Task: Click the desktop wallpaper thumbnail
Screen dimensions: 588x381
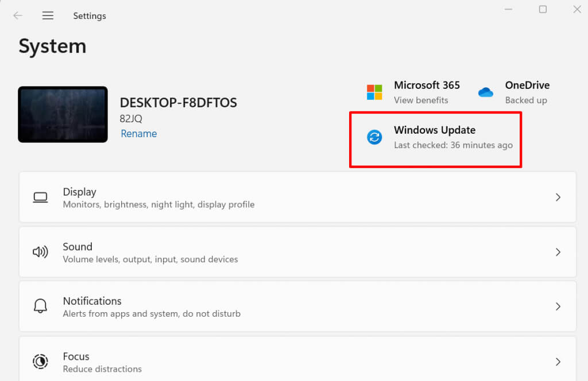Action: tap(63, 114)
